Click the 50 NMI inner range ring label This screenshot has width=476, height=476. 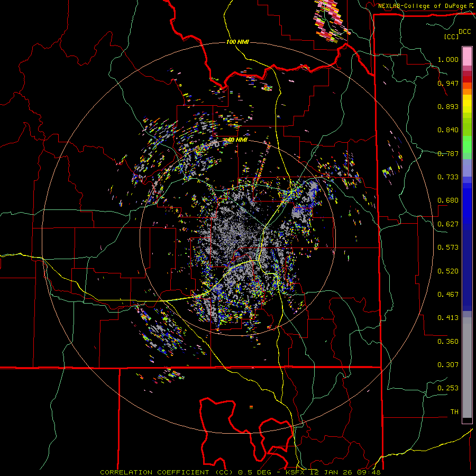[x=237, y=140]
